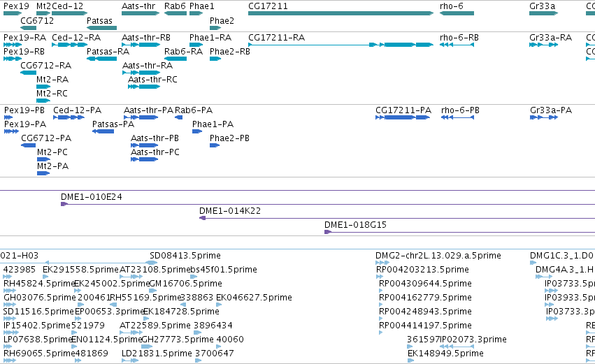
Task: Open the rho-6-PB coding sequence
Action: tap(458, 117)
